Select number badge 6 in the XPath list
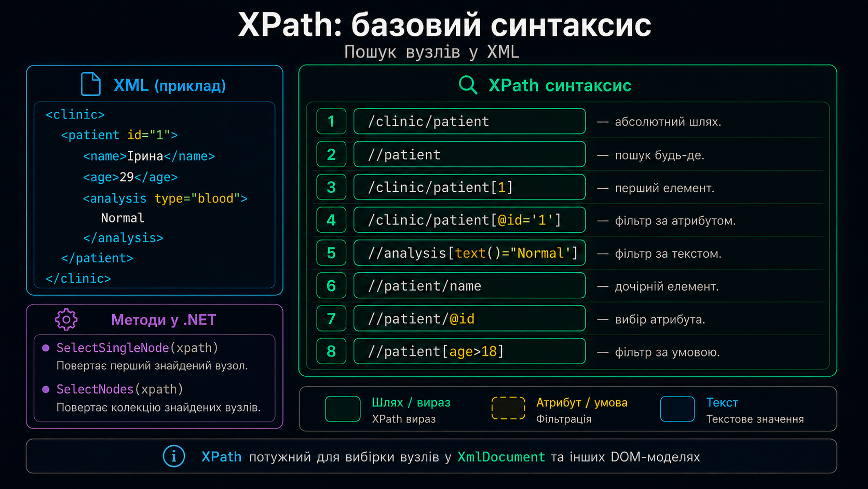This screenshot has height=489, width=868. tap(331, 285)
